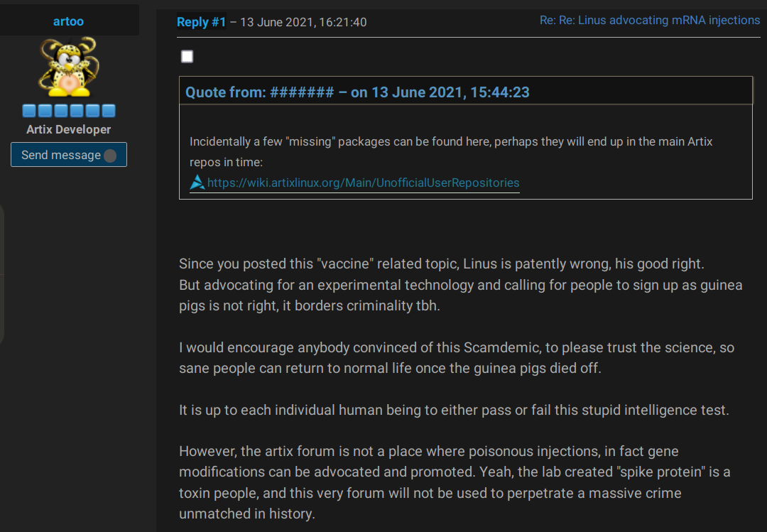This screenshot has height=532, width=767.
Task: Click the grey offline status dot
Action: point(110,156)
